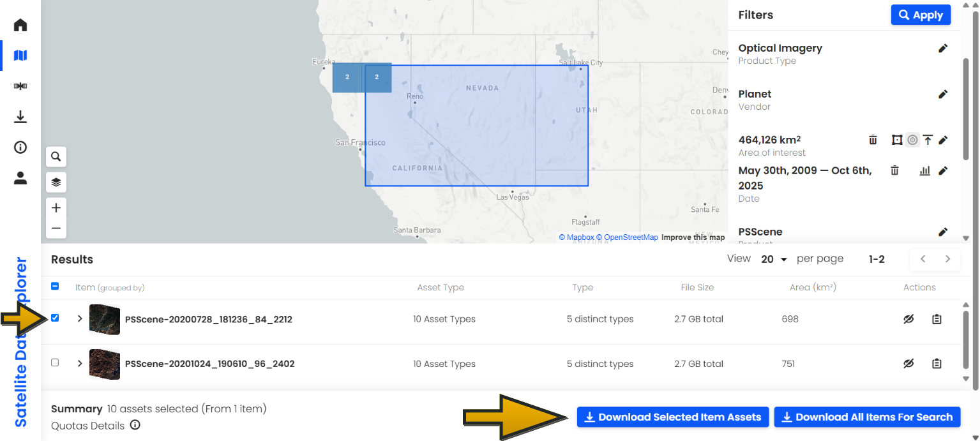
Task: Edit the date range using its pencil icon
Action: (x=944, y=170)
